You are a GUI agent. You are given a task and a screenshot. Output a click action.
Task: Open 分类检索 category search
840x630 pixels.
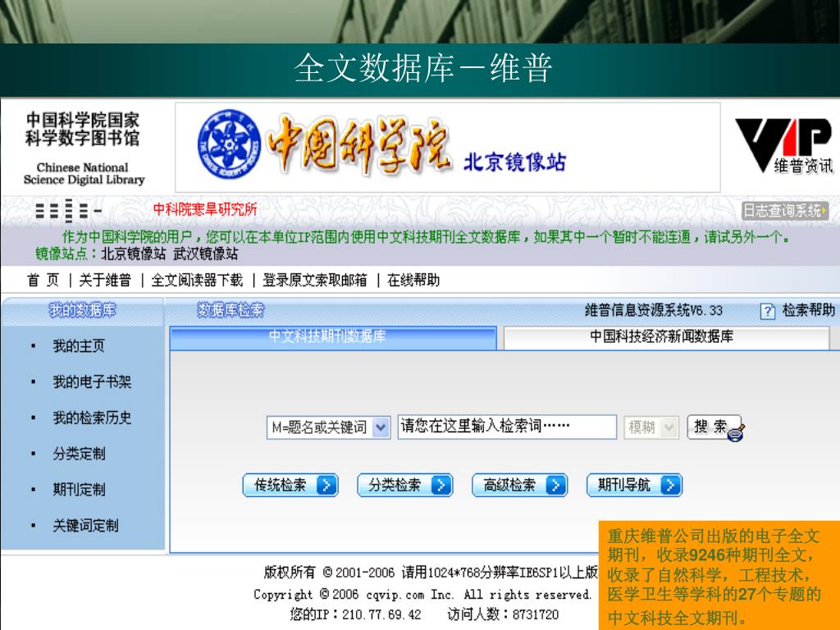click(x=405, y=486)
